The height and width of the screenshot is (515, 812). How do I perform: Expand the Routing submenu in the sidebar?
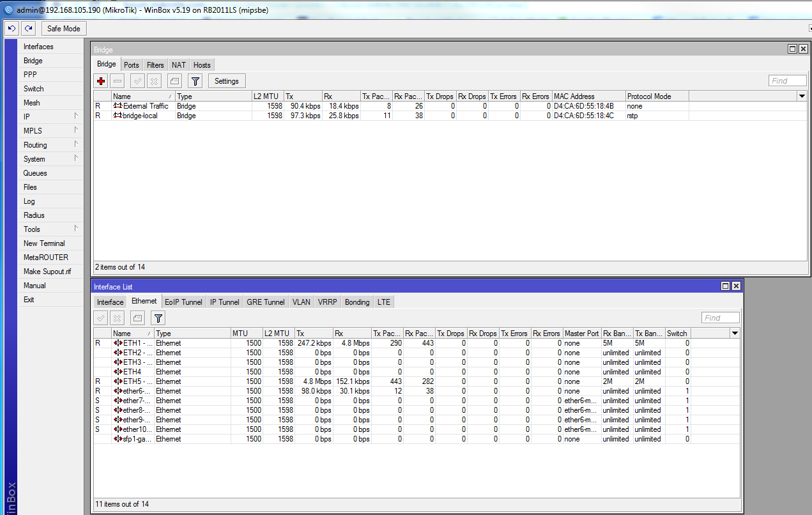pos(50,145)
